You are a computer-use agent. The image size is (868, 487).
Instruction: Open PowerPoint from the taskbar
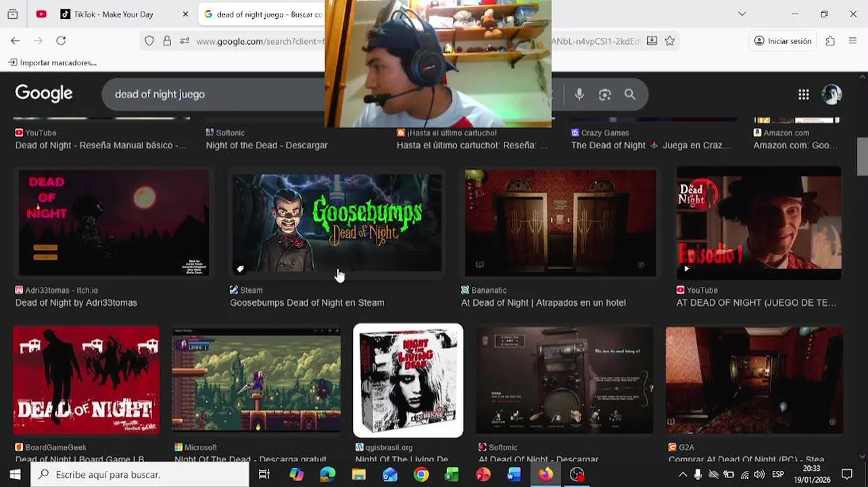pyautogui.click(x=483, y=475)
